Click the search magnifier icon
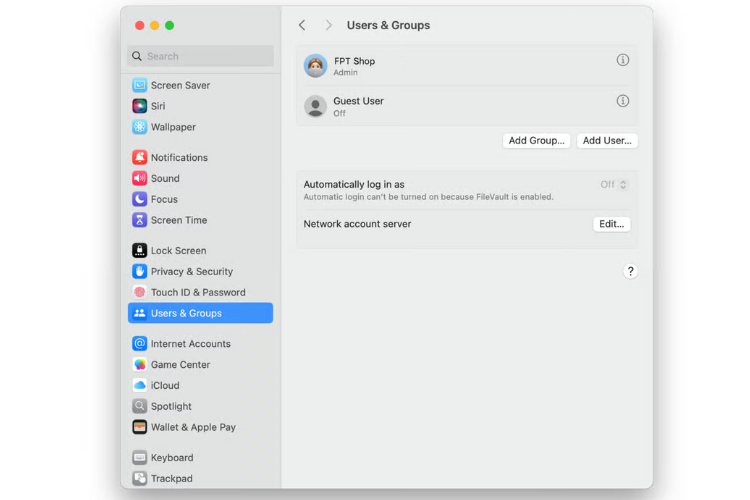 point(137,56)
